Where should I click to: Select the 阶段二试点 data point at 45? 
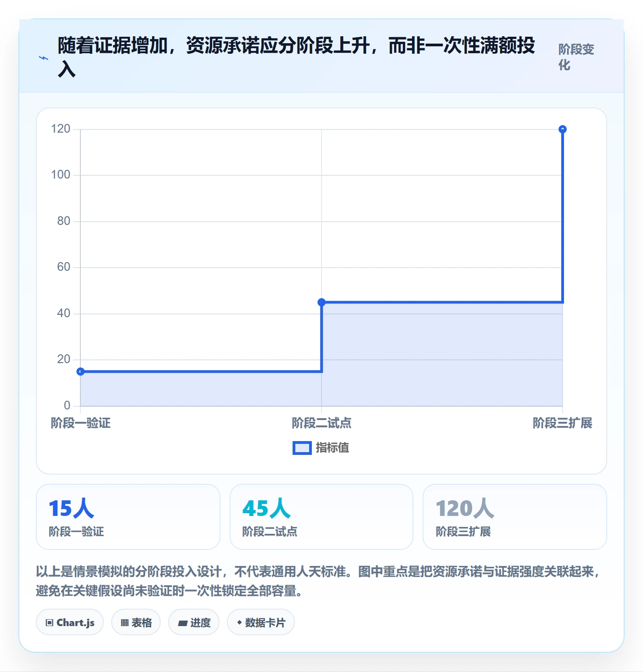pyautogui.click(x=321, y=302)
